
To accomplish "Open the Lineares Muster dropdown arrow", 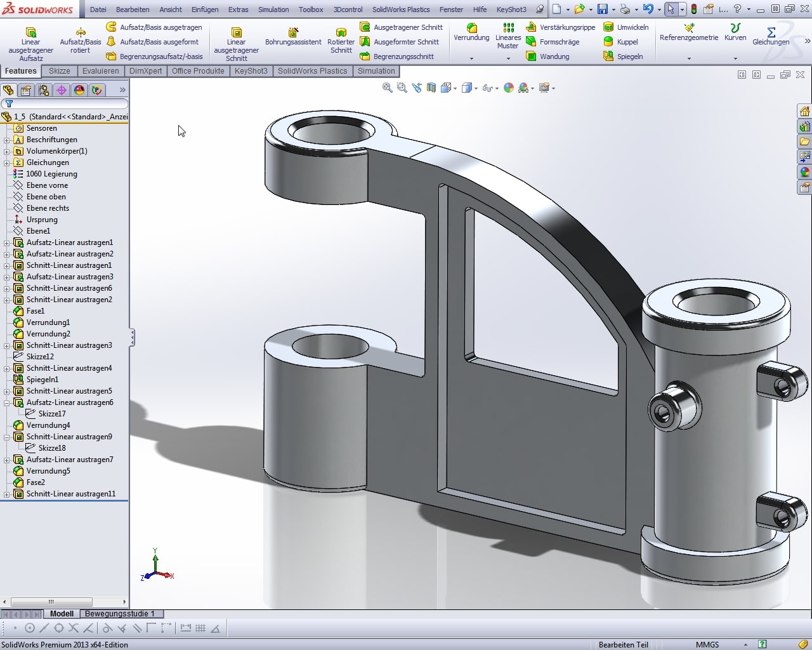I will coord(508,58).
